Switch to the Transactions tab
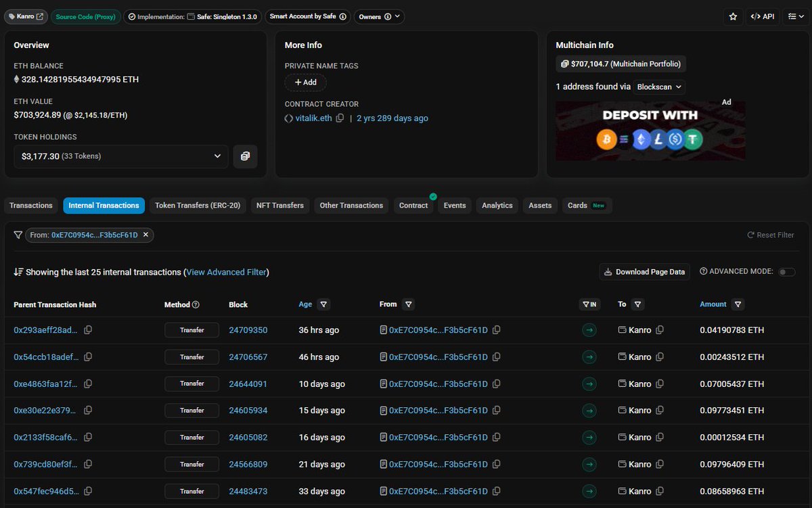812x508 pixels. (x=31, y=206)
